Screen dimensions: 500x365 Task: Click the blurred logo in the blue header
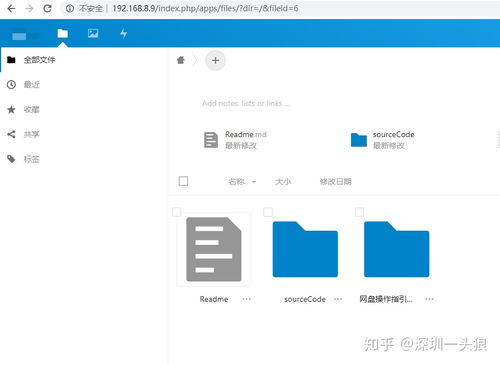coord(26,36)
